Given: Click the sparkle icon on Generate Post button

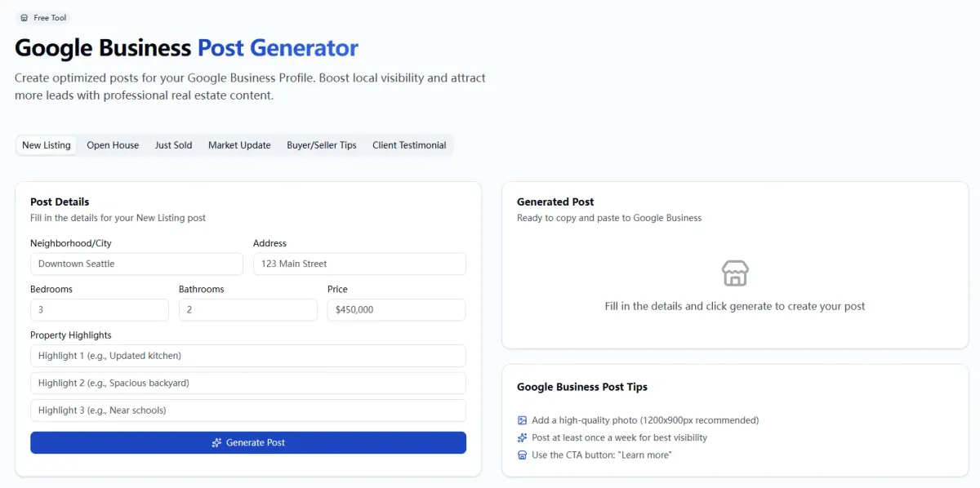Looking at the screenshot, I should pyautogui.click(x=216, y=442).
